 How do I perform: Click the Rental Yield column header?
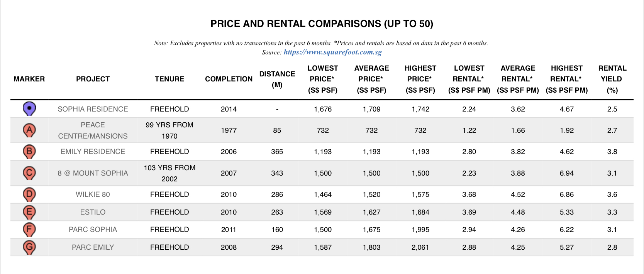[x=612, y=79]
